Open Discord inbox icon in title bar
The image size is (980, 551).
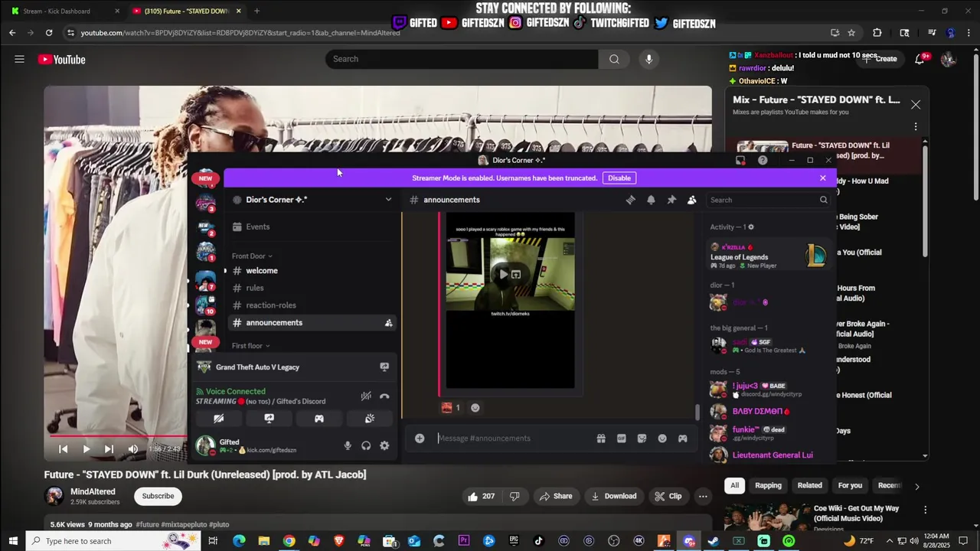[740, 160]
